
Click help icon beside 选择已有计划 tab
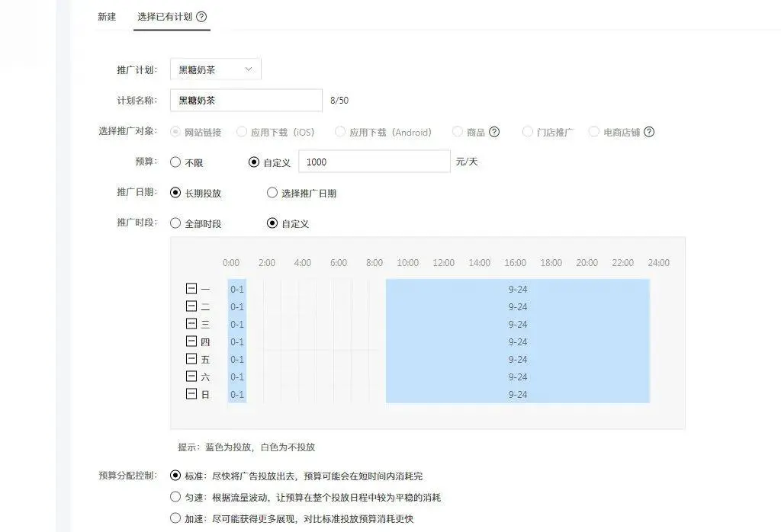click(x=201, y=17)
